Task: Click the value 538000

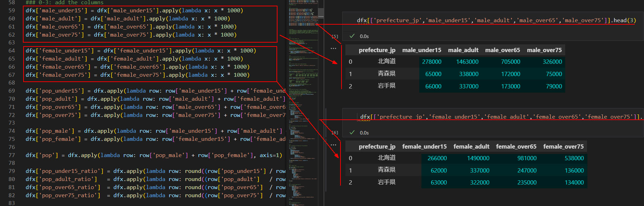Action: 574,158
